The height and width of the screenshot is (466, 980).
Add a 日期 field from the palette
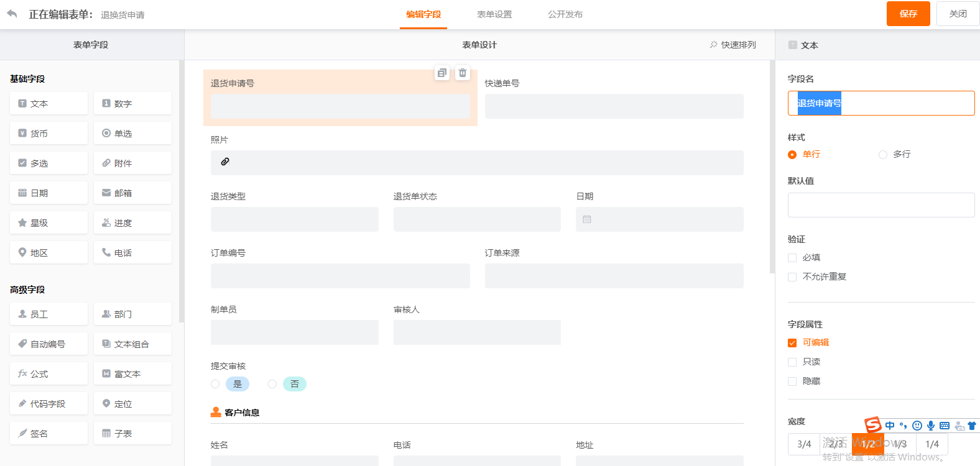point(49,193)
